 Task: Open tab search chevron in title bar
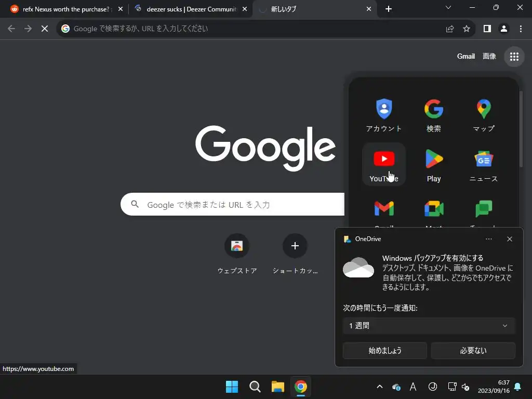448,7
